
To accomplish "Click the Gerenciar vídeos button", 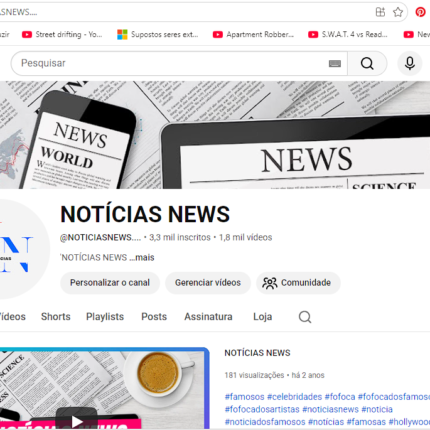I will click(208, 283).
